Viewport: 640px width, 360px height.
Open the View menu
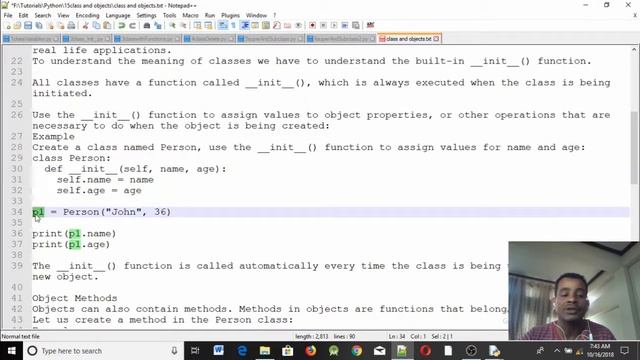point(63,16)
